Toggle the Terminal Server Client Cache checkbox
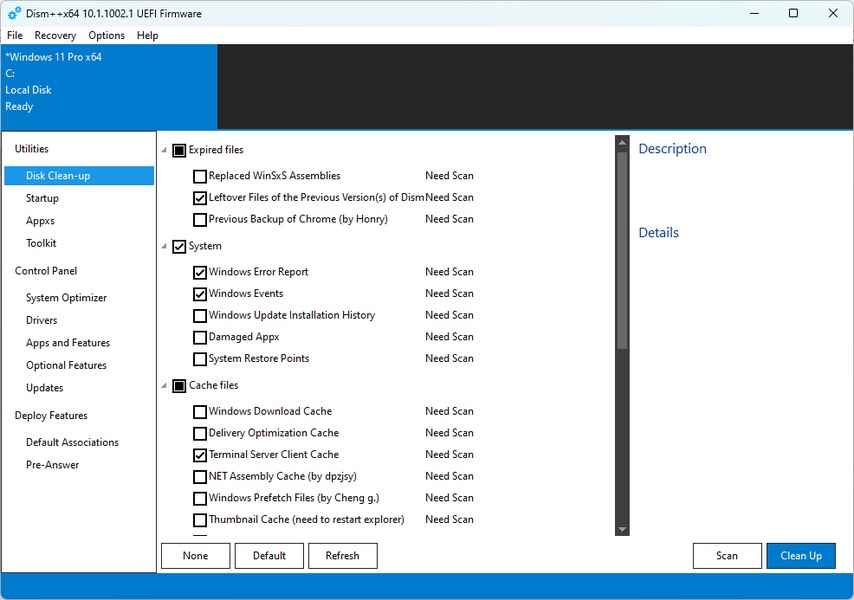 click(x=200, y=455)
